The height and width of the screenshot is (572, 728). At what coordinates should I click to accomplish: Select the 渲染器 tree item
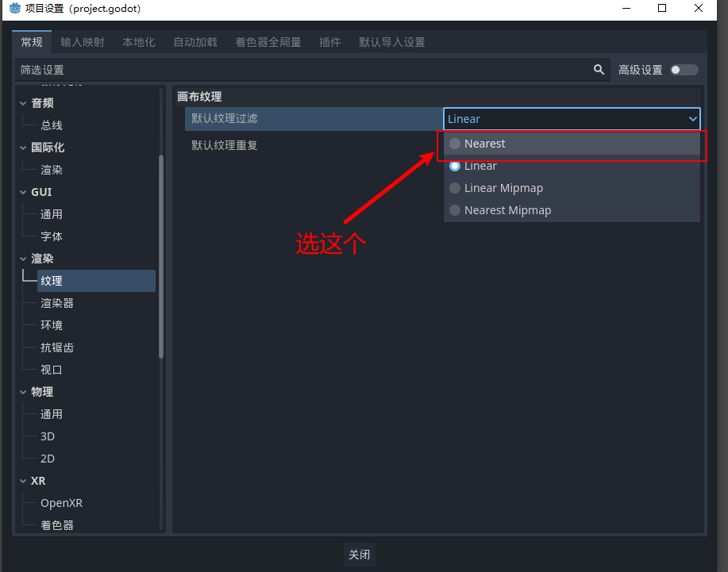click(x=56, y=303)
